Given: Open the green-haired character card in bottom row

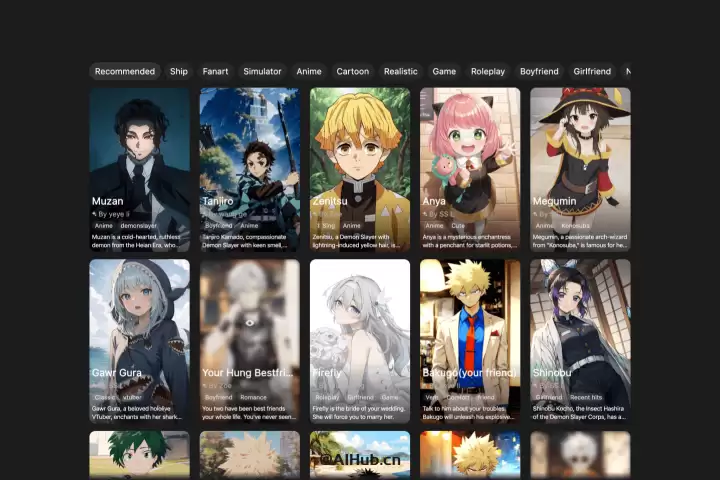Looking at the screenshot, I should (140, 455).
